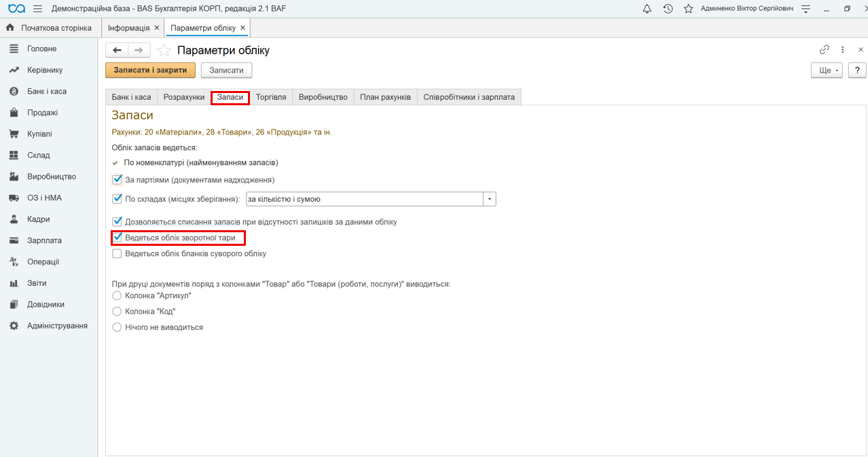Open the Кадри section

click(x=49, y=219)
